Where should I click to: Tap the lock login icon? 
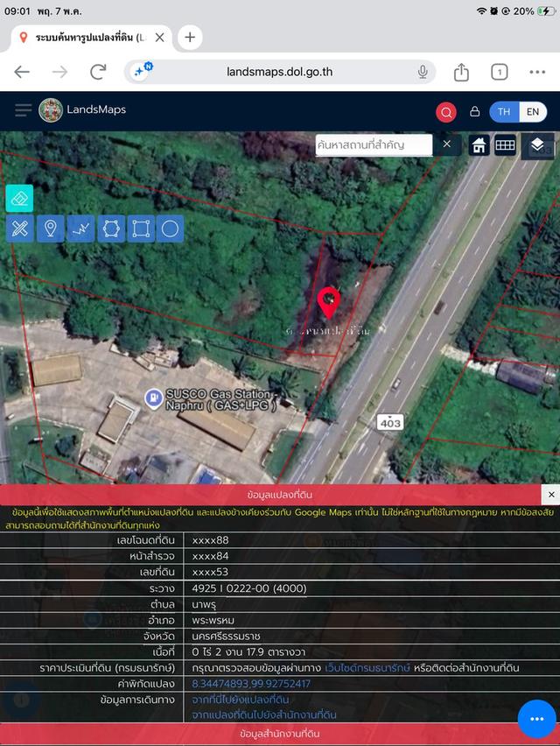(474, 111)
